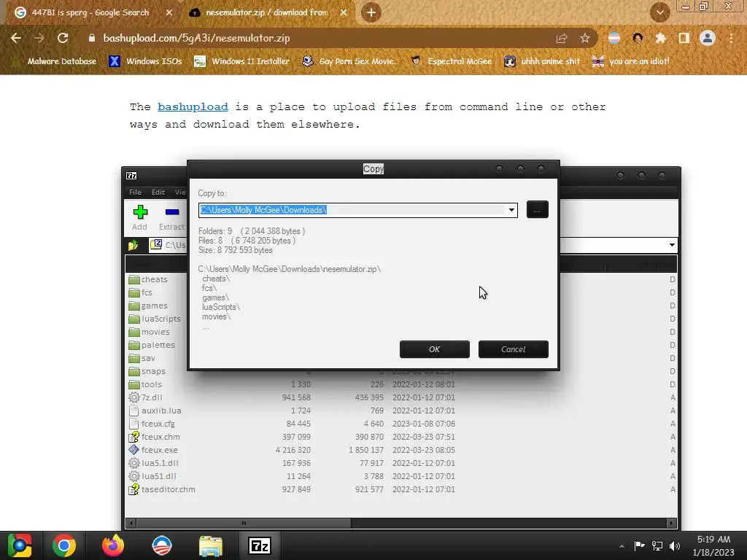Open the Chrome profile avatar

(708, 38)
